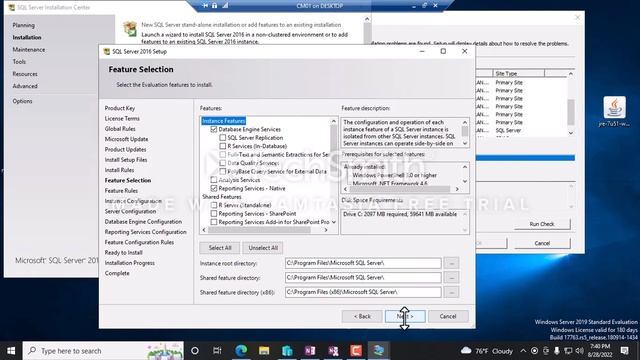The image size is (640, 360).
Task: Edit the Shared feature directory field
Action: (363, 278)
